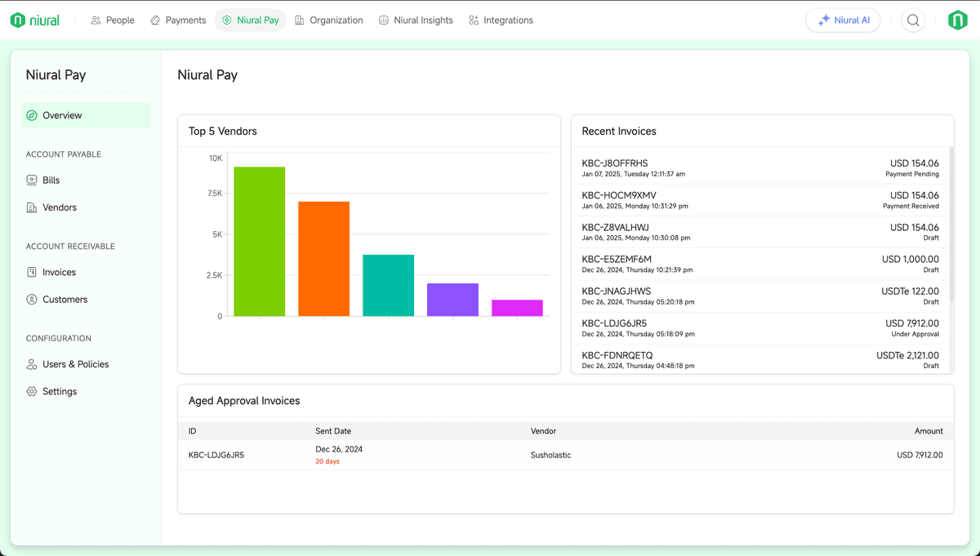
Task: Select Overview in the sidebar
Action: (87, 116)
